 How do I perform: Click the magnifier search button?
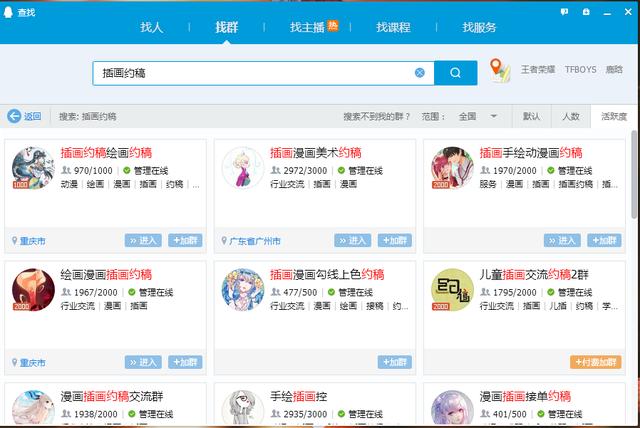[x=456, y=73]
